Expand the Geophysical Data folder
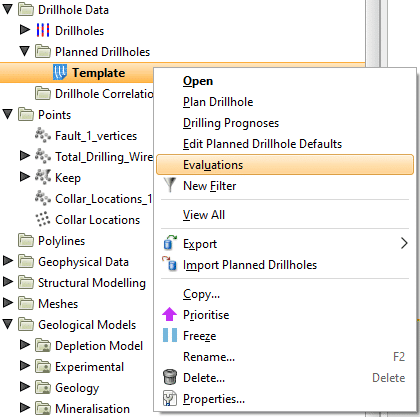The width and height of the screenshot is (420, 417). tap(7, 261)
